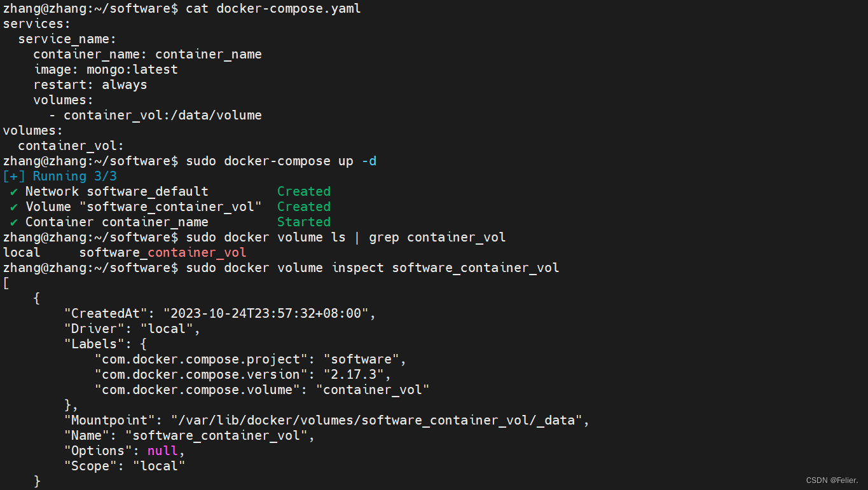
Task: Click the "sudo docker-compose up -d" command
Action: point(281,161)
